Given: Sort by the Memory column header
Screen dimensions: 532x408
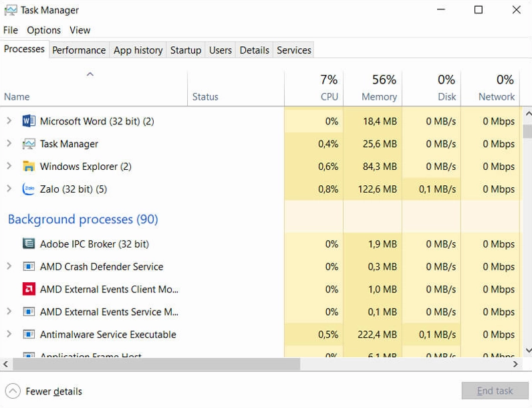Looking at the screenshot, I should click(372, 88).
